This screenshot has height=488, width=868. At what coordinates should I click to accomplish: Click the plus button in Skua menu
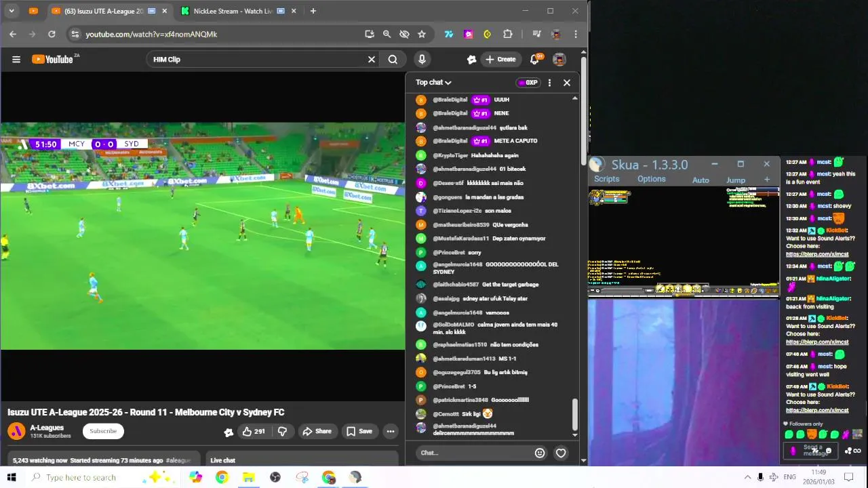pyautogui.click(x=767, y=180)
